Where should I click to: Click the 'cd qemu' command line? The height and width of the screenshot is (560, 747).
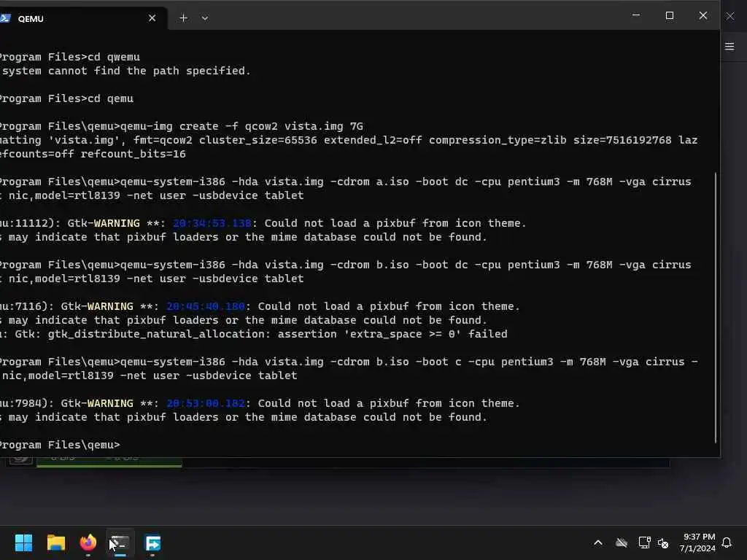click(x=66, y=98)
